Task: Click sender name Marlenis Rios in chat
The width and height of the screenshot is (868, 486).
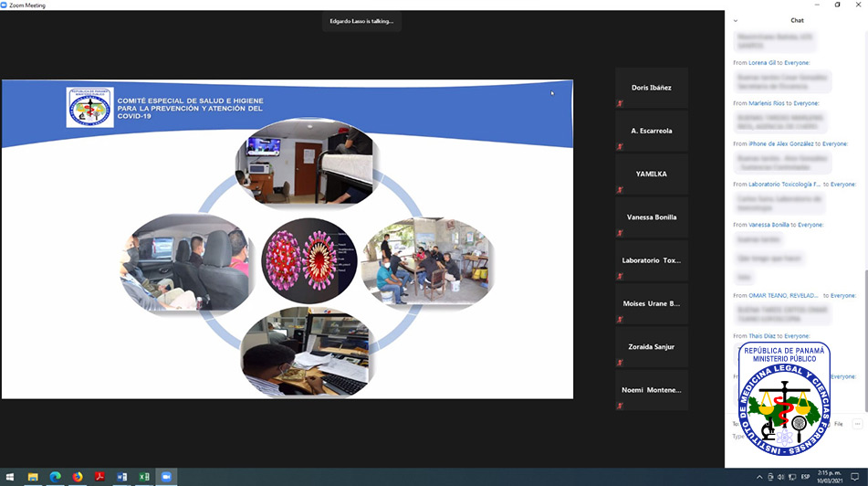Action: click(x=766, y=103)
